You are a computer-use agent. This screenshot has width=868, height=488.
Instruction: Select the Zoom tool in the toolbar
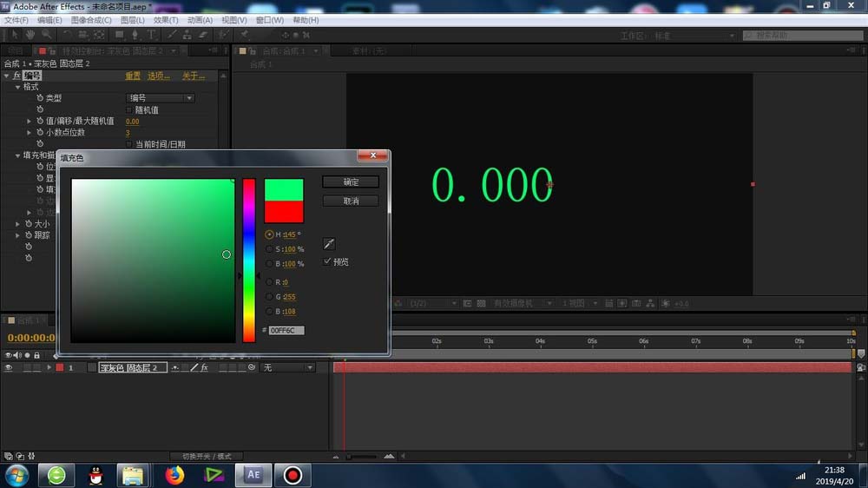(x=47, y=35)
